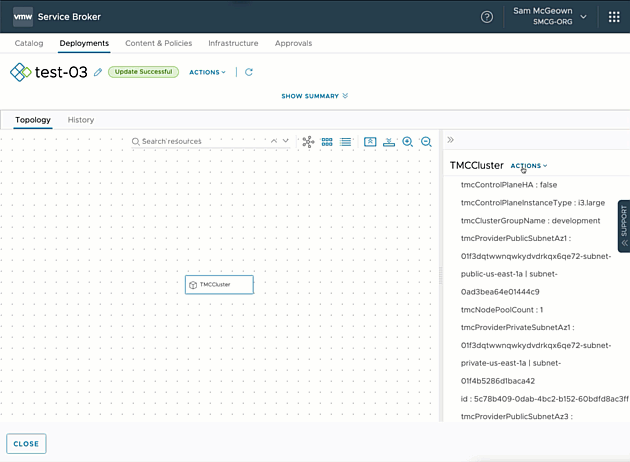
Task: Click the CLOSE button
Action: pyautogui.click(x=26, y=444)
